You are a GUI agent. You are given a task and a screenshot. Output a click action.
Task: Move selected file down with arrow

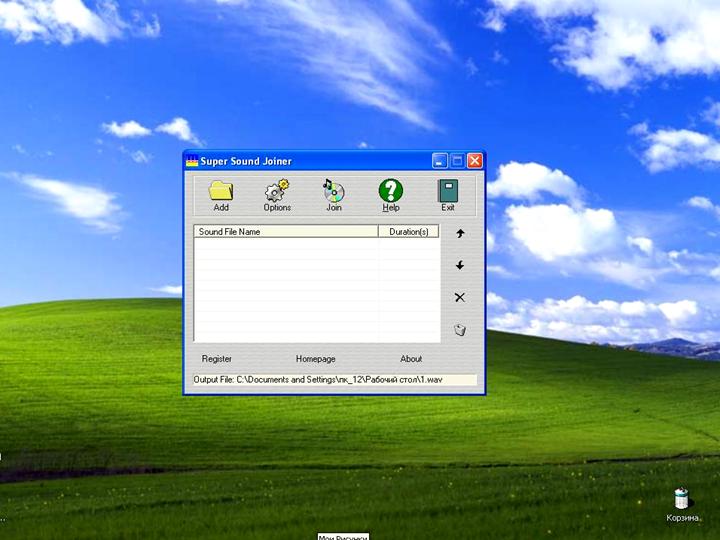[460, 265]
